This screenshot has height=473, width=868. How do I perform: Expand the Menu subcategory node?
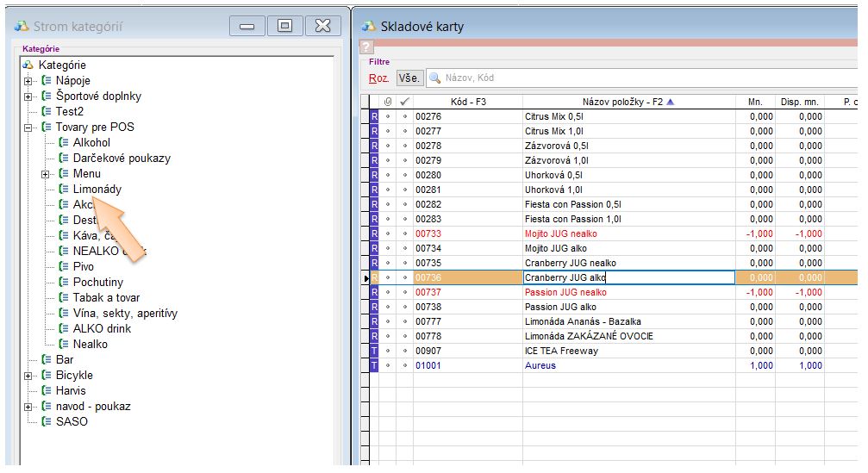46,174
